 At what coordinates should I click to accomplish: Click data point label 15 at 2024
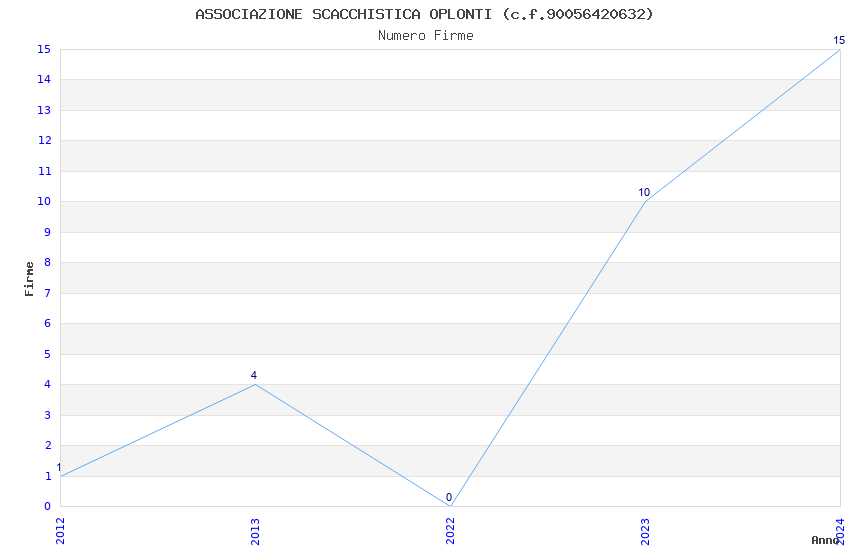839,40
